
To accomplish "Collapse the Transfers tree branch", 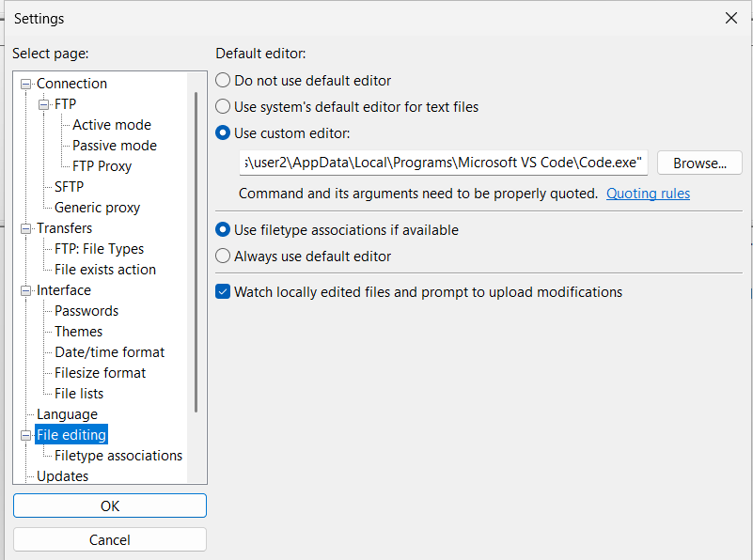I will [27, 227].
